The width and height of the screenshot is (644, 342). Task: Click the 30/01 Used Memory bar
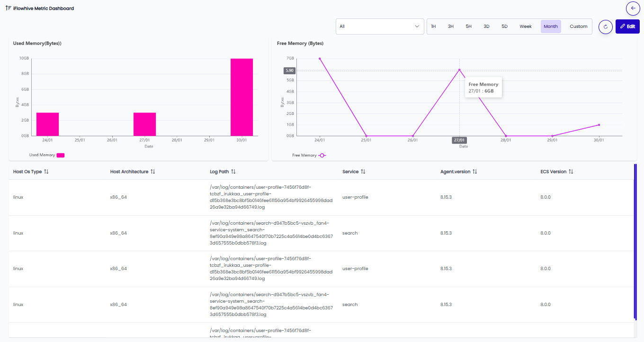tap(241, 97)
